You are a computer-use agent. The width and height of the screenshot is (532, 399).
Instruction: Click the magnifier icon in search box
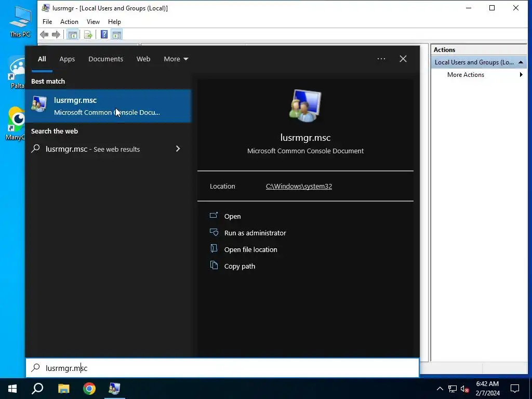[x=36, y=368]
